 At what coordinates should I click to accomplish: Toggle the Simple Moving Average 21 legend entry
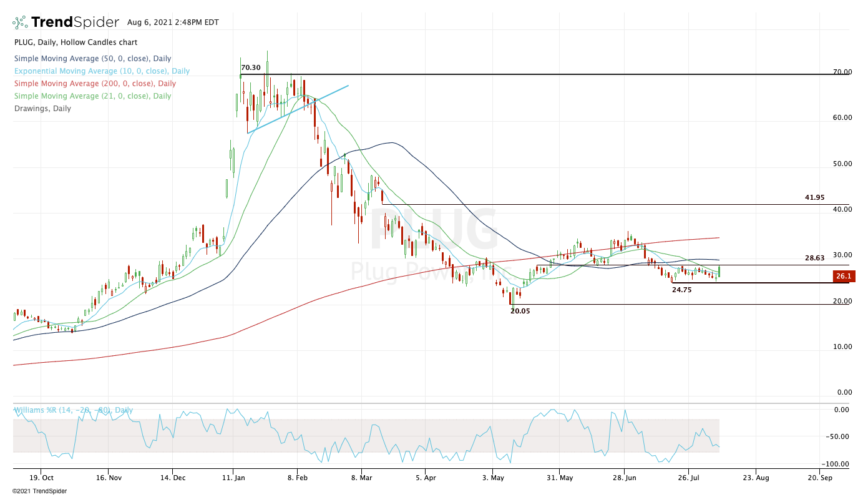tap(92, 96)
